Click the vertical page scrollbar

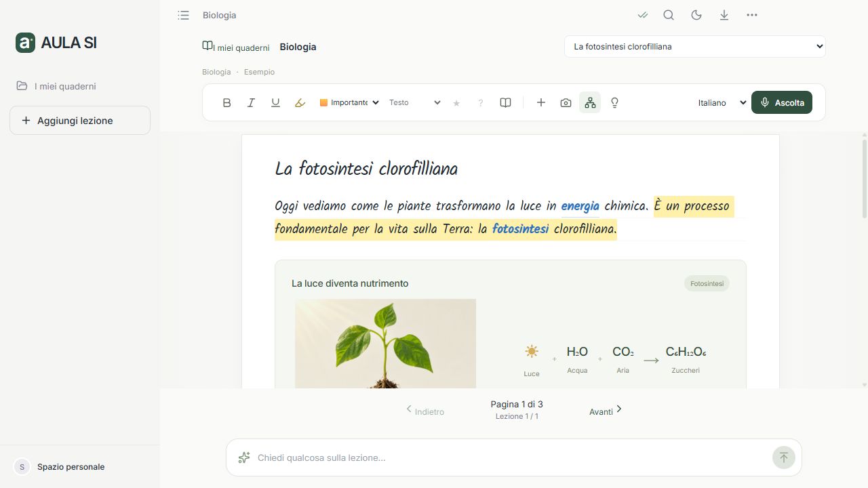[x=864, y=179]
